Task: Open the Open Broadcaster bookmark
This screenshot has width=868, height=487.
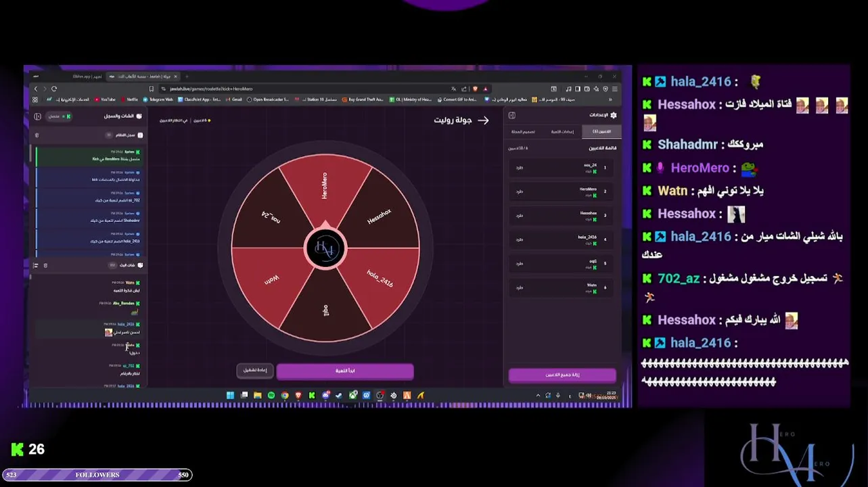Action: coord(269,99)
